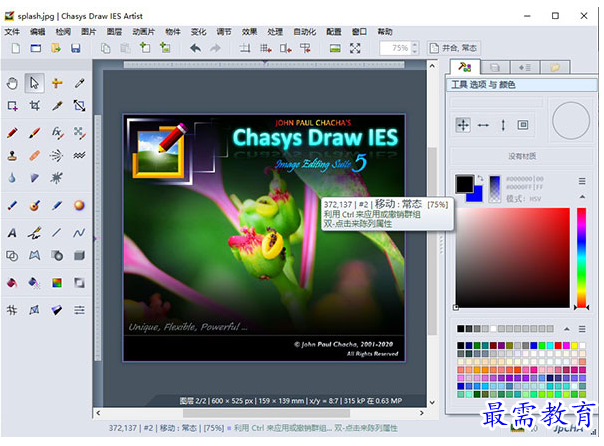Select the red pencil tool
This screenshot has height=446, width=604.
(12, 133)
